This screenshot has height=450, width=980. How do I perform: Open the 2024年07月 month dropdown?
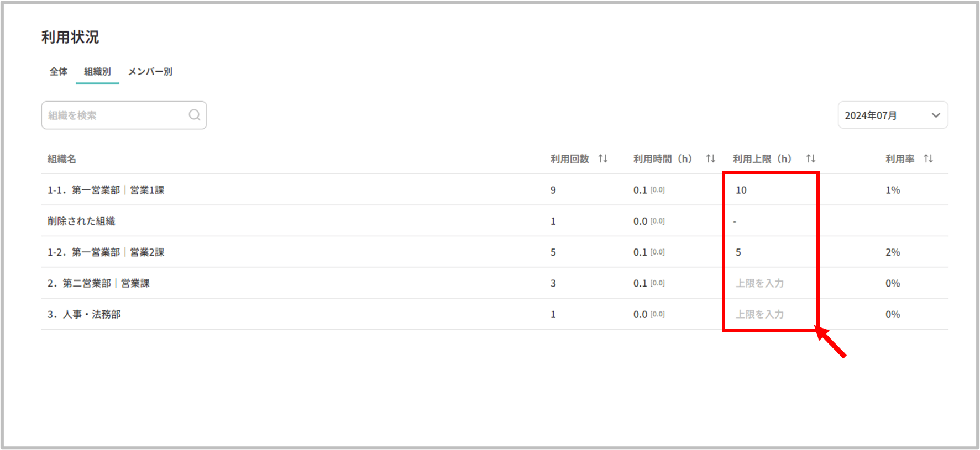pos(893,115)
